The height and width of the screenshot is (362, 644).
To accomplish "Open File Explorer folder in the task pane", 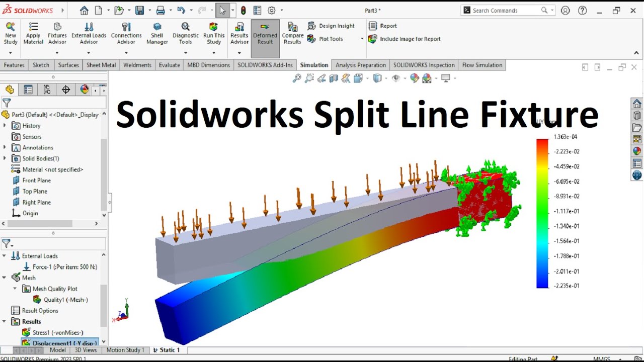I will (637, 128).
